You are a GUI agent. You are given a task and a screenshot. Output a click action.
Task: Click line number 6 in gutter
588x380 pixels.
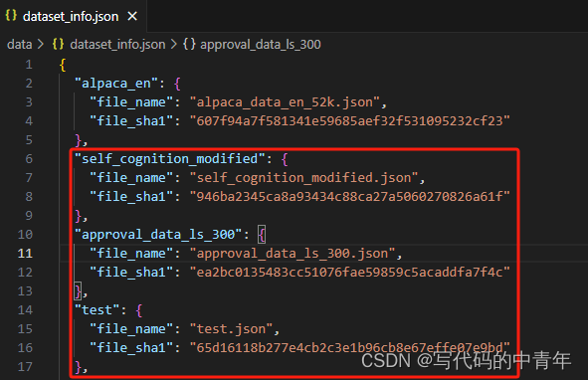pos(29,159)
